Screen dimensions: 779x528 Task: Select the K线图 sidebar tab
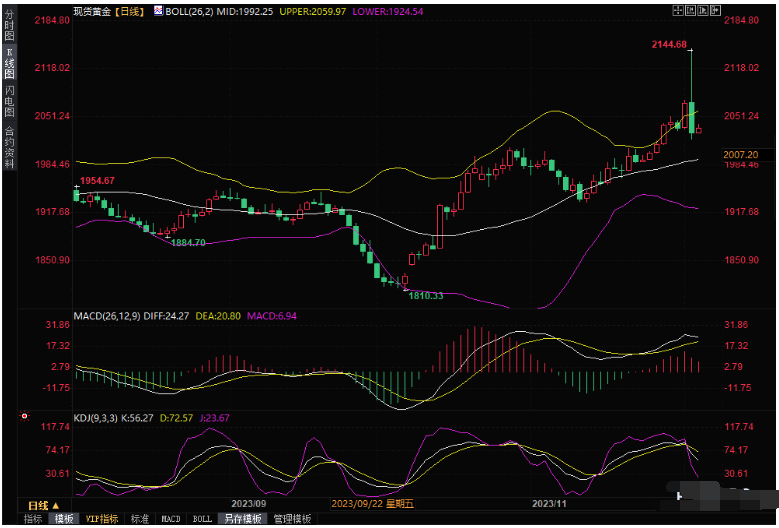pos(9,63)
